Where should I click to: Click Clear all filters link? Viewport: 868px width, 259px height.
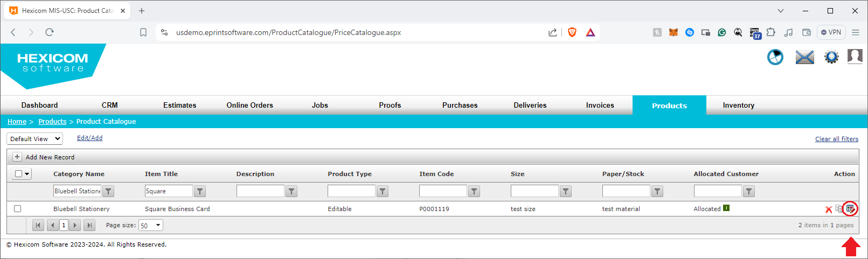[837, 139]
